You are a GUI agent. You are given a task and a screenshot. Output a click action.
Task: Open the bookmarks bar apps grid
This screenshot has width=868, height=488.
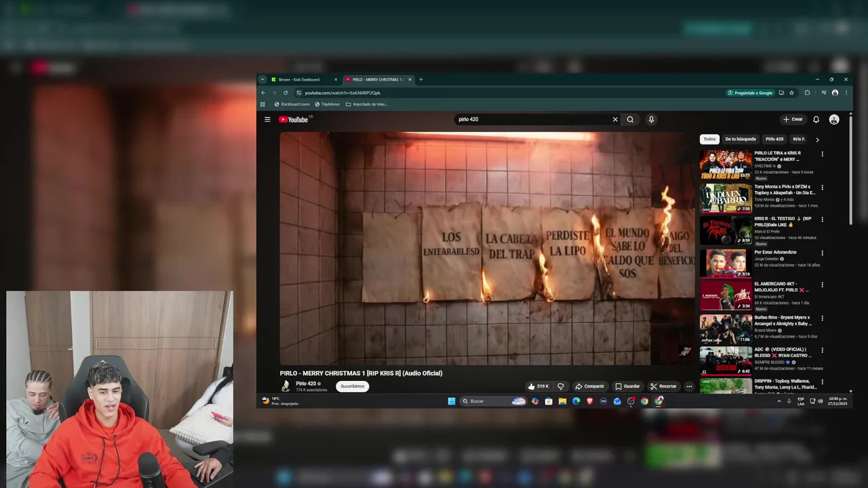[262, 104]
